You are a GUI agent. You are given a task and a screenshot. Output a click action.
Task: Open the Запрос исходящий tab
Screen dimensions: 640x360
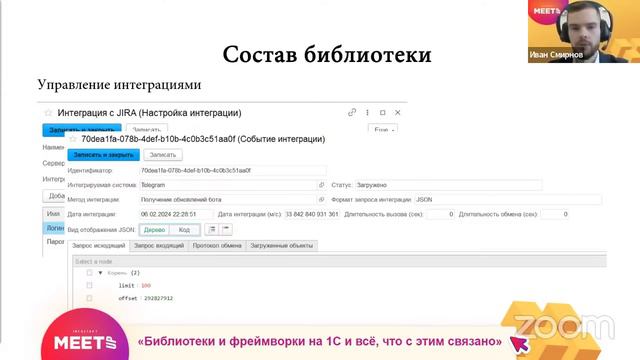pyautogui.click(x=99, y=246)
